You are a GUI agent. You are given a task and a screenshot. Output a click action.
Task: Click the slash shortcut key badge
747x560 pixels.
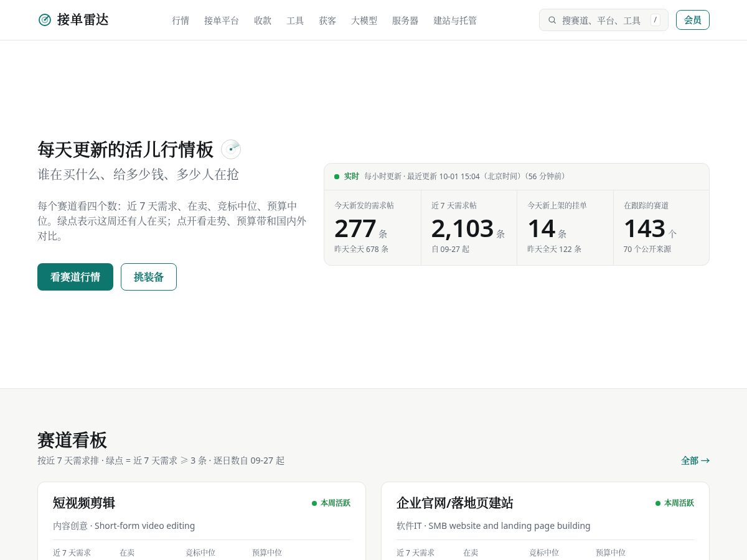pos(655,20)
